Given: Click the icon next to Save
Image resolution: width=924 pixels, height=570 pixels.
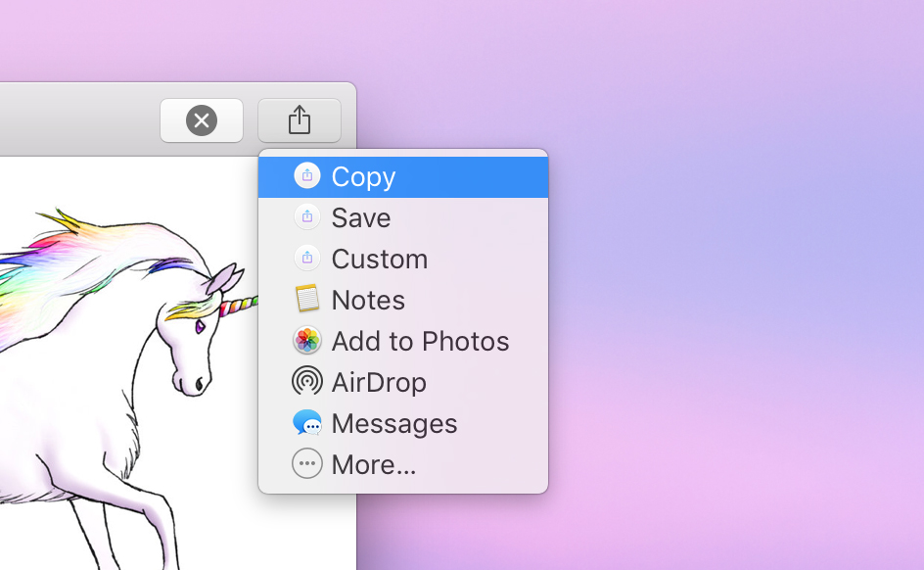Looking at the screenshot, I should 307,217.
